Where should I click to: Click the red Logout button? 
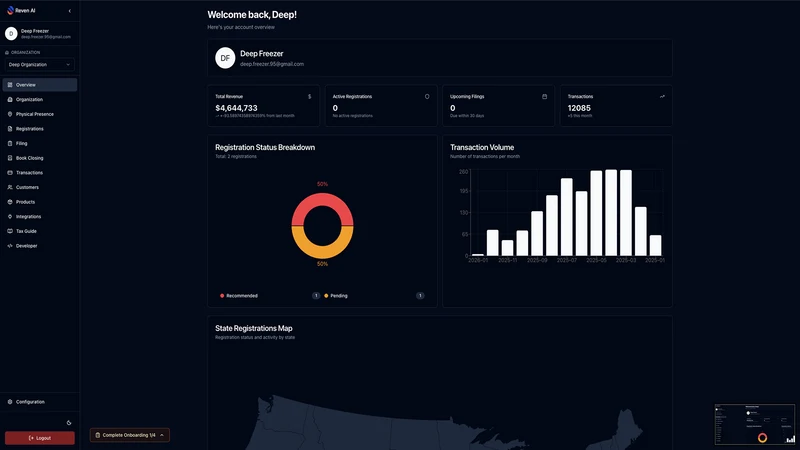click(40, 438)
